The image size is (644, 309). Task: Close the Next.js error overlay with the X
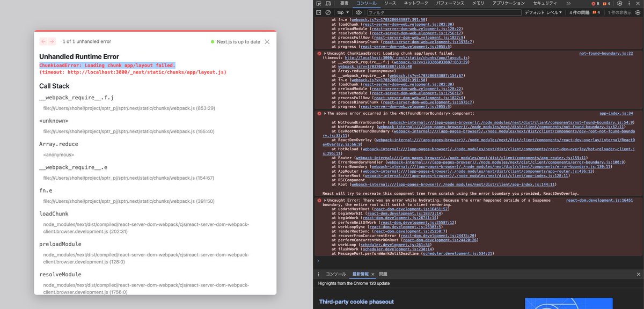267,41
